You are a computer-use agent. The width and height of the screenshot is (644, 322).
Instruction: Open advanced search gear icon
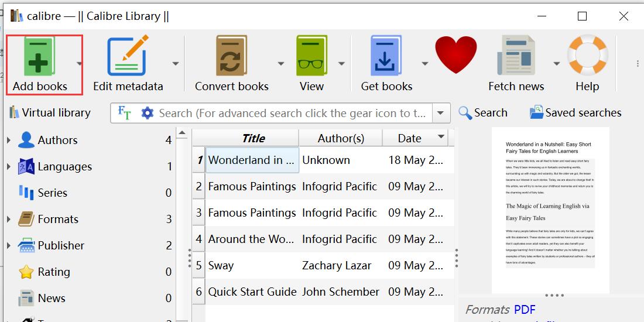point(148,113)
